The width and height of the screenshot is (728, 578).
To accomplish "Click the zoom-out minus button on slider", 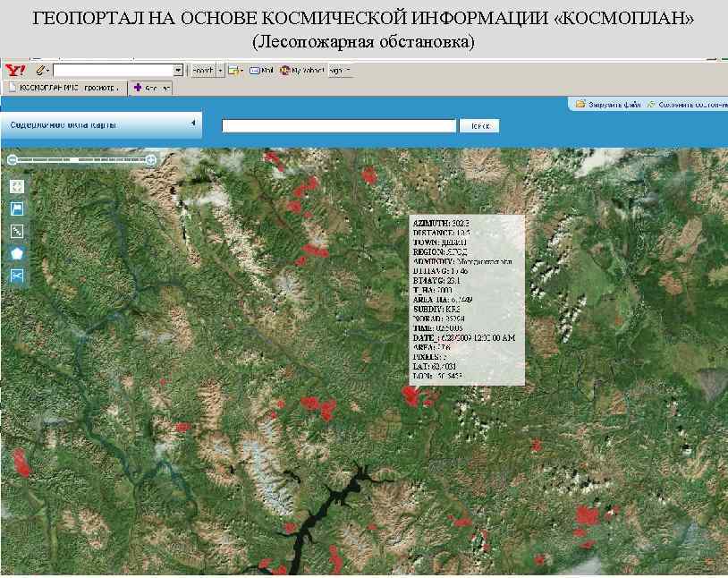I will click(13, 160).
